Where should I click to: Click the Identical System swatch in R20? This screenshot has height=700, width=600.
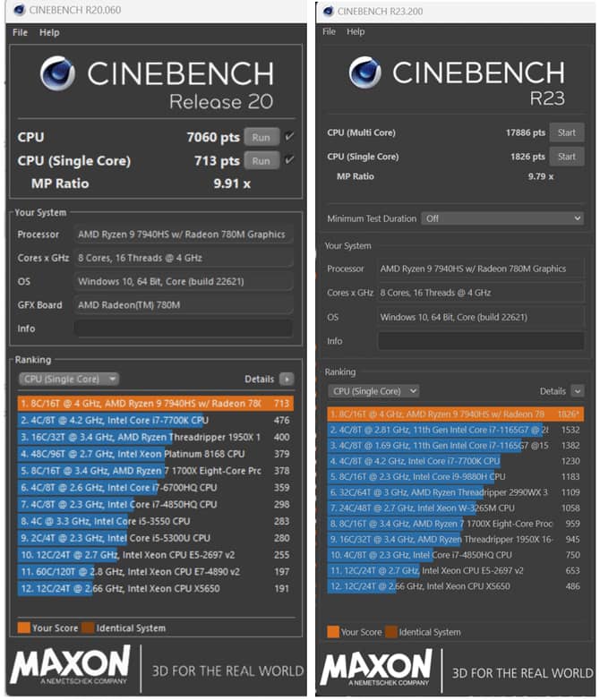88,627
